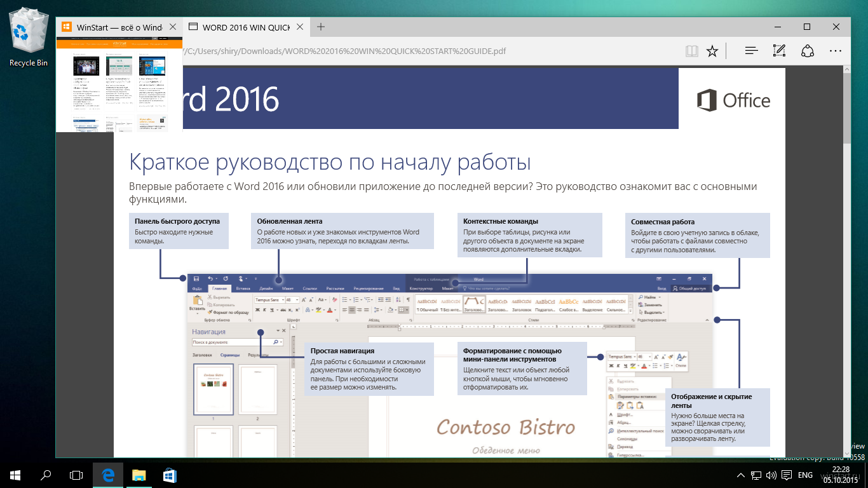Open Рецензирование ribbon tab

pos(369,288)
